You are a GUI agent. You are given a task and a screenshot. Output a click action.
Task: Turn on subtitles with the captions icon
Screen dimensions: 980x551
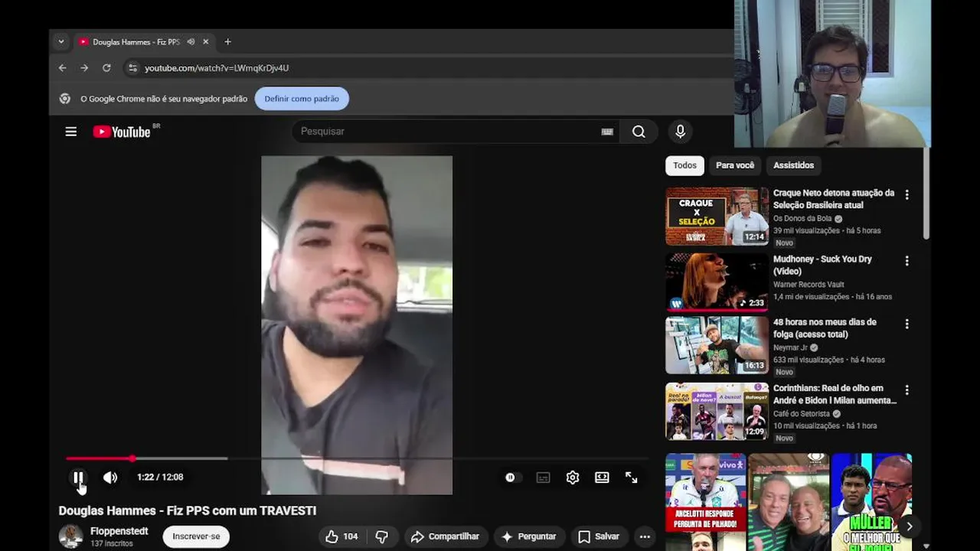click(x=543, y=478)
